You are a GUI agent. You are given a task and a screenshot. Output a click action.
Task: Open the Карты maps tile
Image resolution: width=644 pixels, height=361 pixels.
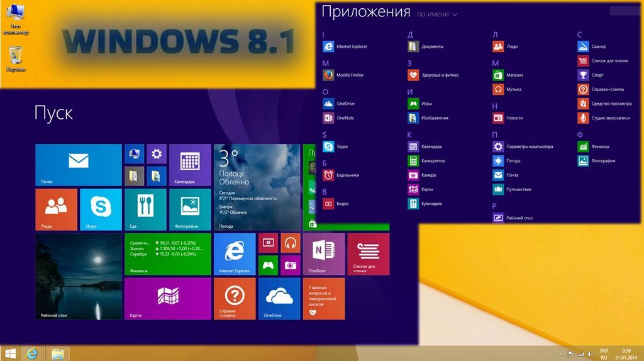click(167, 299)
